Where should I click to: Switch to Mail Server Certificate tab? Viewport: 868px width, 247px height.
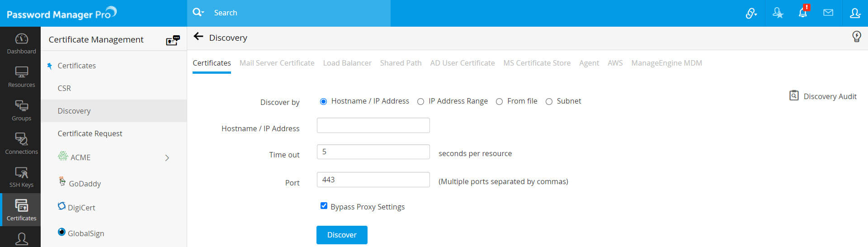coord(277,63)
